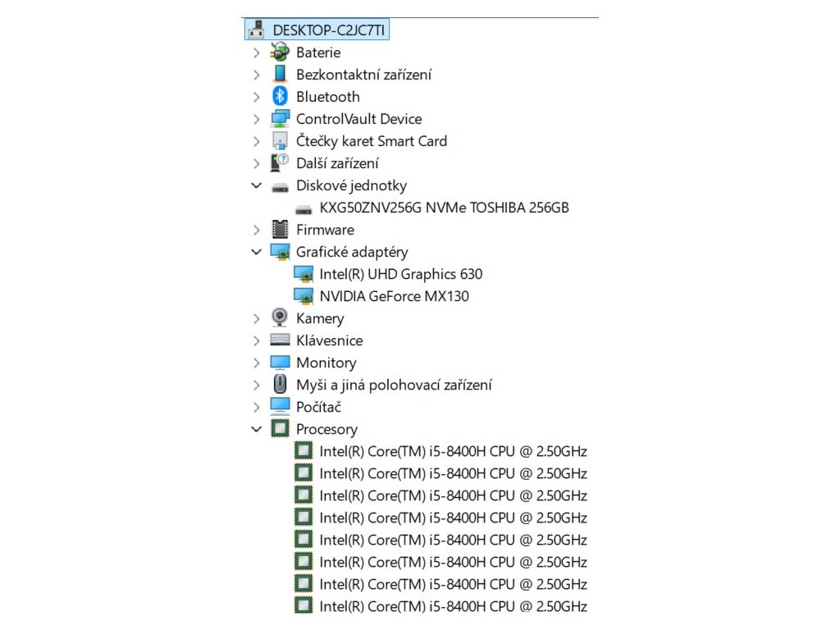
Task: Select the Grafické adaptéry label
Action: coord(352,253)
